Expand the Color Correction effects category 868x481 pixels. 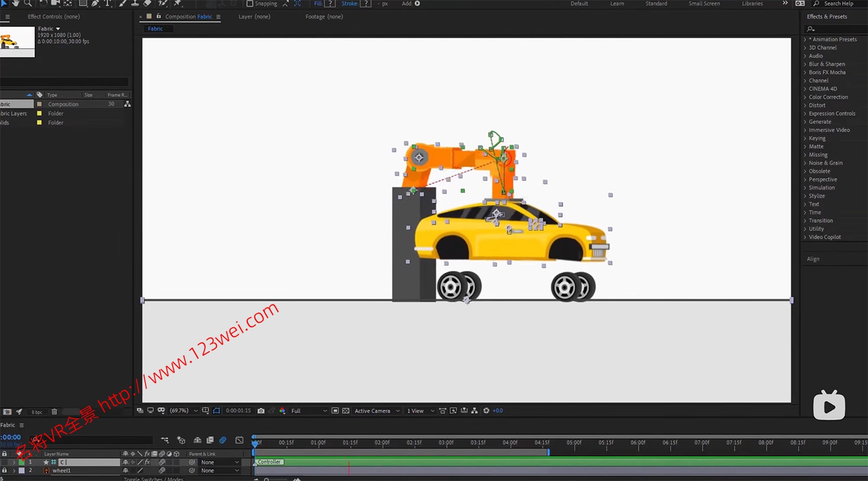point(828,97)
